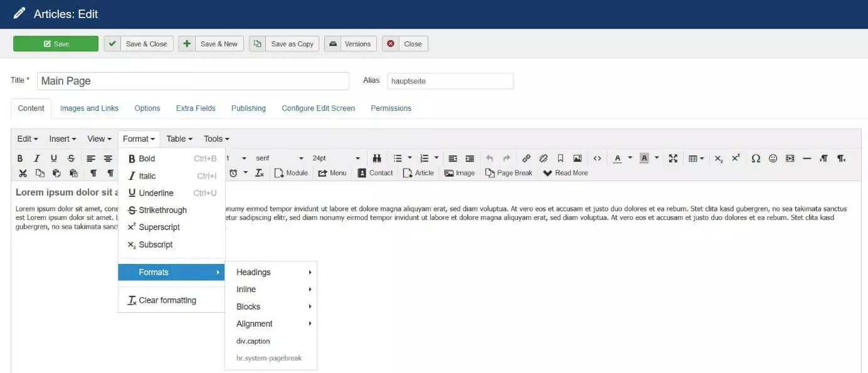The width and height of the screenshot is (868, 373).
Task: Click the Bullet list icon
Action: [x=397, y=159]
